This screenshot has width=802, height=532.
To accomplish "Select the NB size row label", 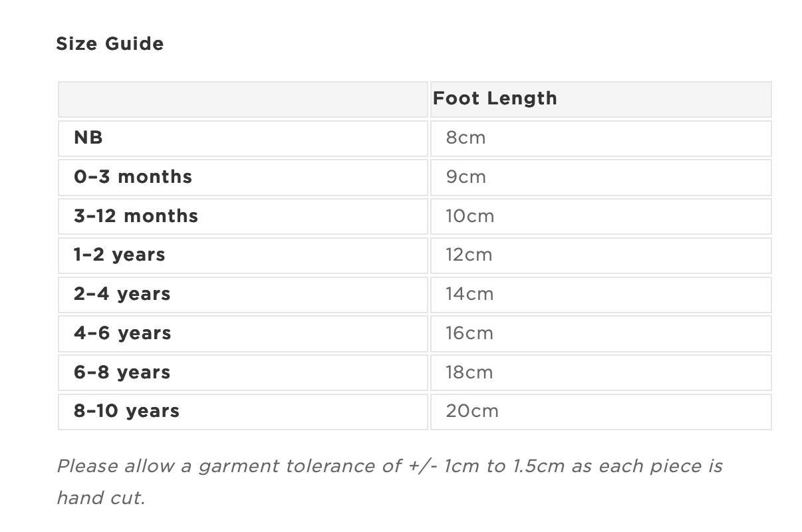I will point(88,138).
